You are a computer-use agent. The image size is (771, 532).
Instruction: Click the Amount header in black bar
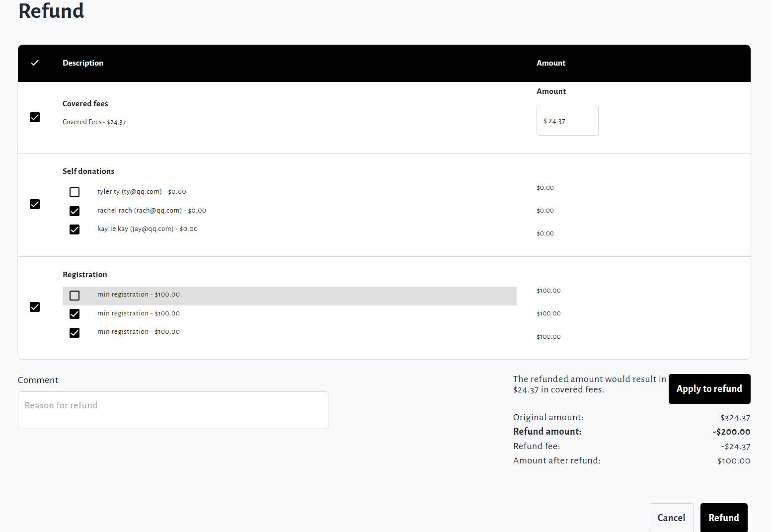(x=551, y=63)
